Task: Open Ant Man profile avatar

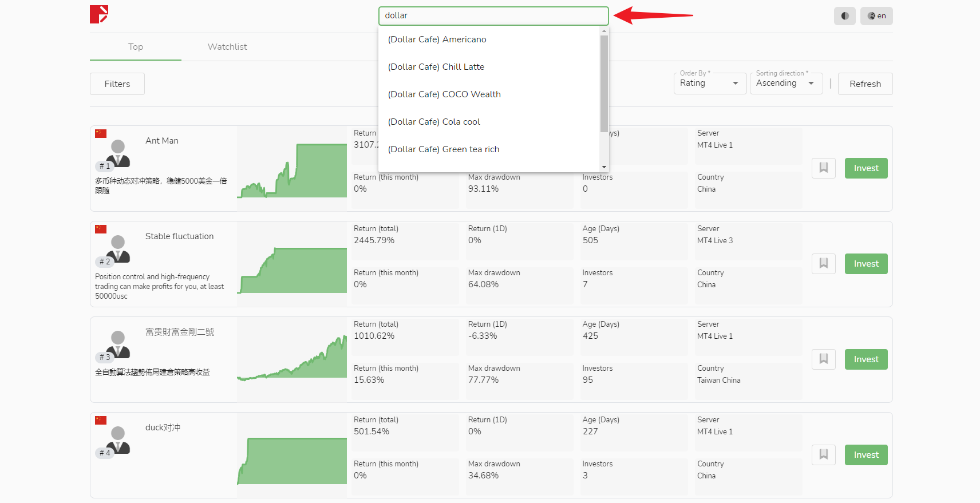Action: click(118, 153)
